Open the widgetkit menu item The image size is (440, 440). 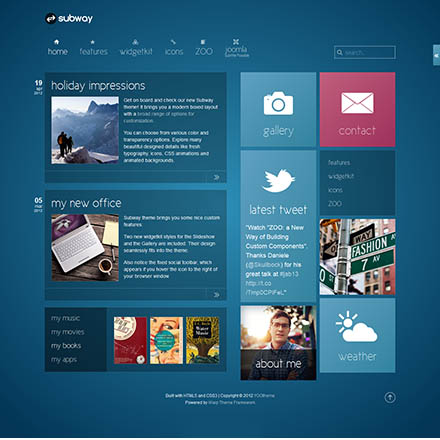(136, 52)
